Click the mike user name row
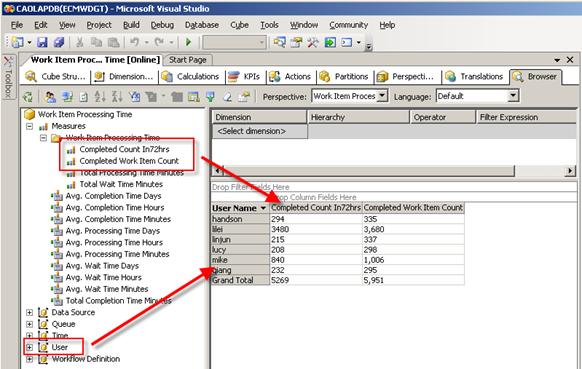 pyautogui.click(x=240, y=260)
